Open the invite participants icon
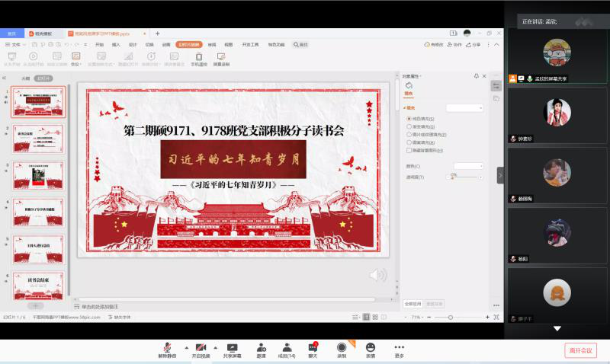This screenshot has height=364, width=610. [261, 347]
